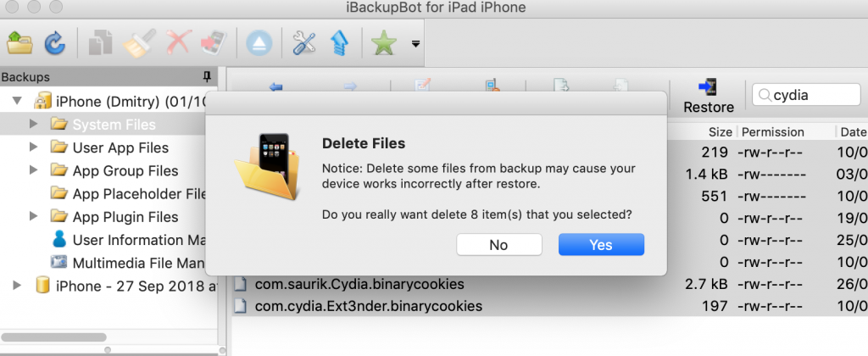Cancel deletion with the No button
The height and width of the screenshot is (356, 868).
click(498, 245)
